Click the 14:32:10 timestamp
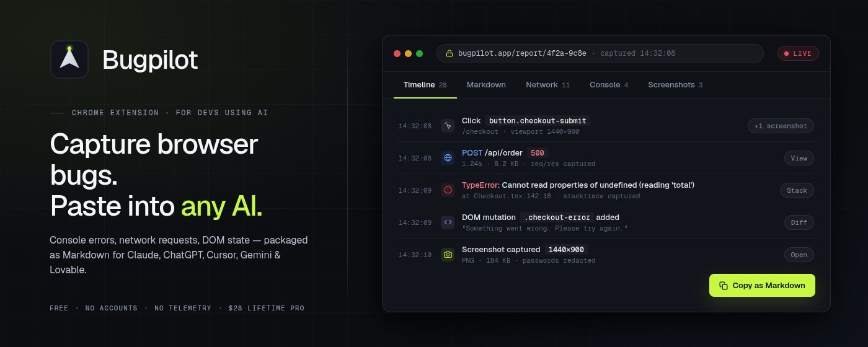868x347 pixels. pos(415,255)
